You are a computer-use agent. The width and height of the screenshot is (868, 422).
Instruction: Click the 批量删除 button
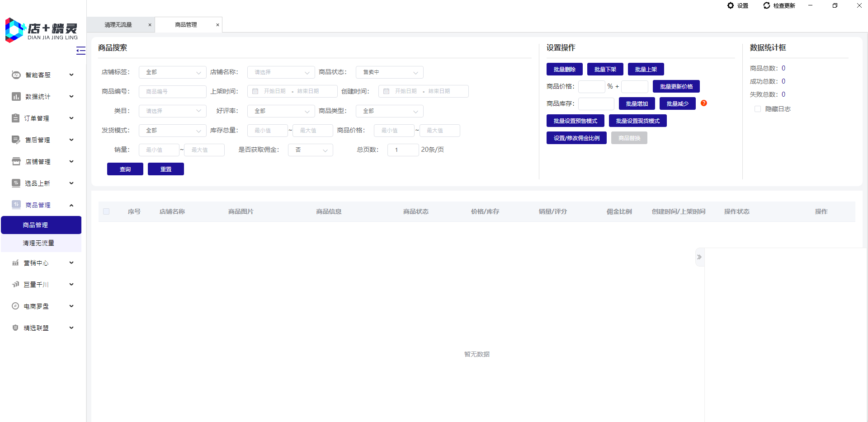click(x=565, y=69)
